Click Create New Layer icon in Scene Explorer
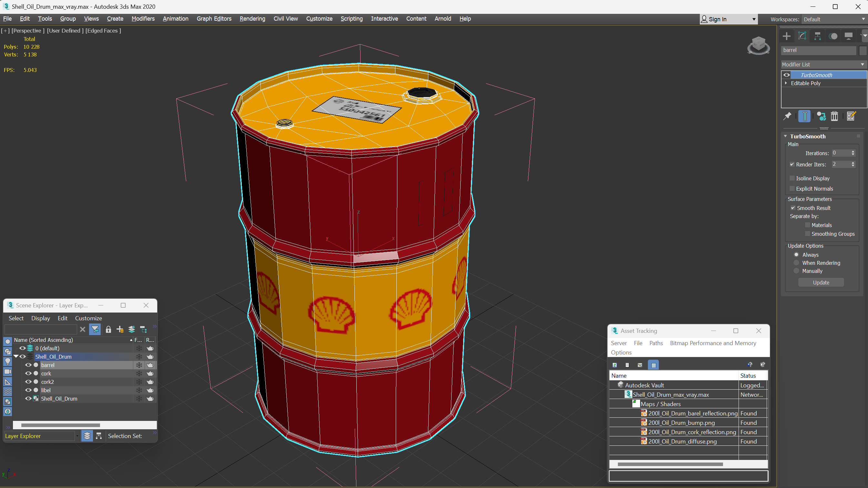 120,329
